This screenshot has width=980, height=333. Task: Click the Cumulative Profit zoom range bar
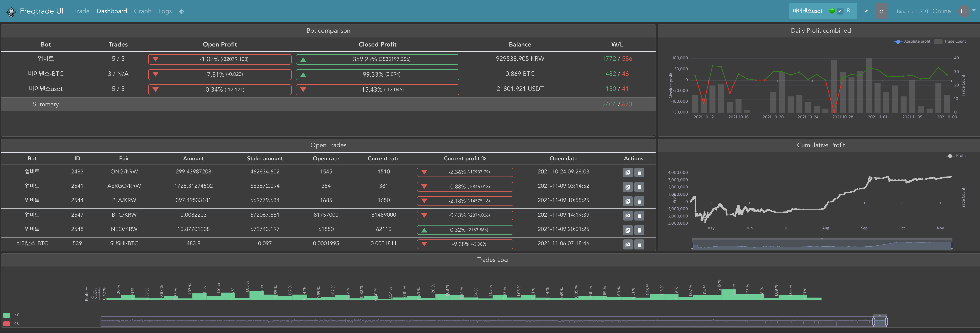click(822, 245)
